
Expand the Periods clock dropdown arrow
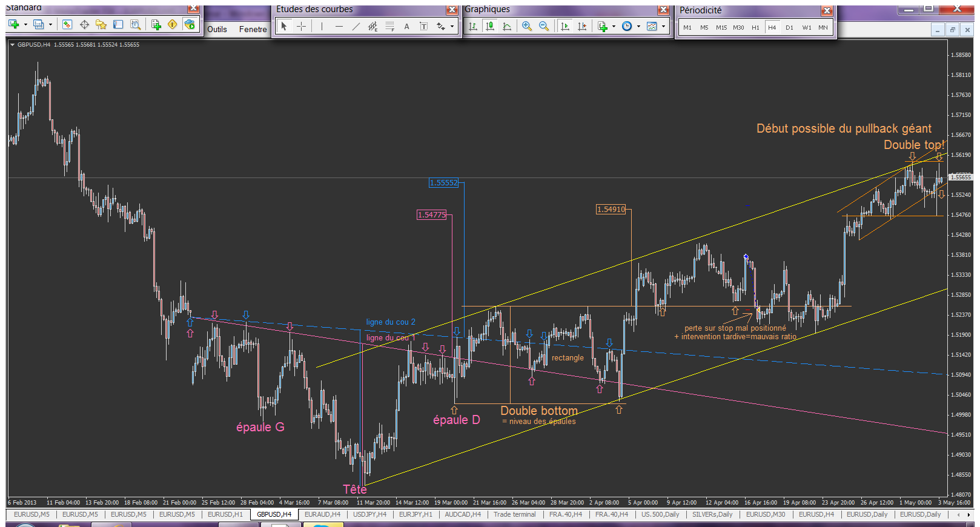point(638,26)
